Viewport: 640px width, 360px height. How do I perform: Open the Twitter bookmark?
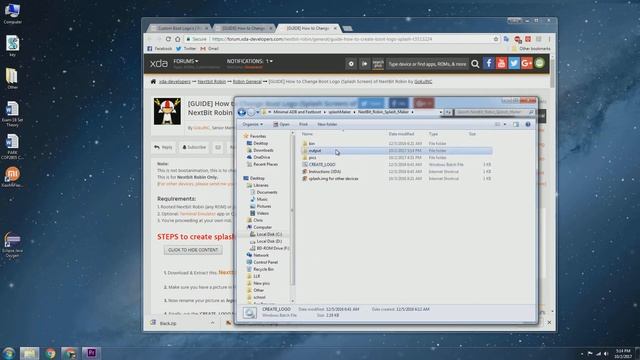pyautogui.click(x=186, y=49)
